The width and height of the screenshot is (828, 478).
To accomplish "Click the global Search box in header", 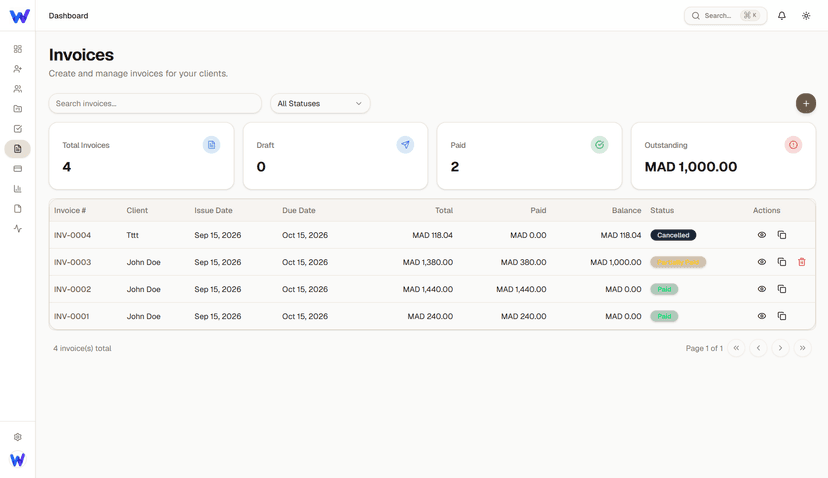I will coord(726,16).
